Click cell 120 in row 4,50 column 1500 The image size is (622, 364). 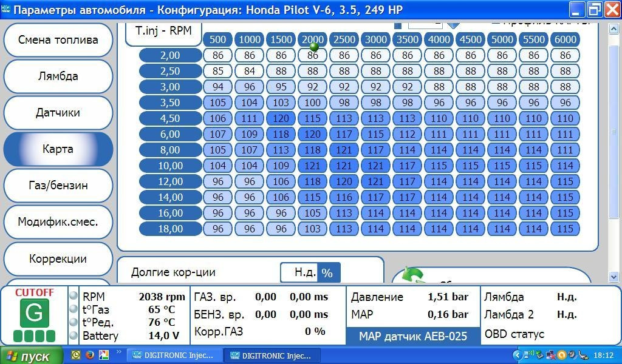pos(281,118)
